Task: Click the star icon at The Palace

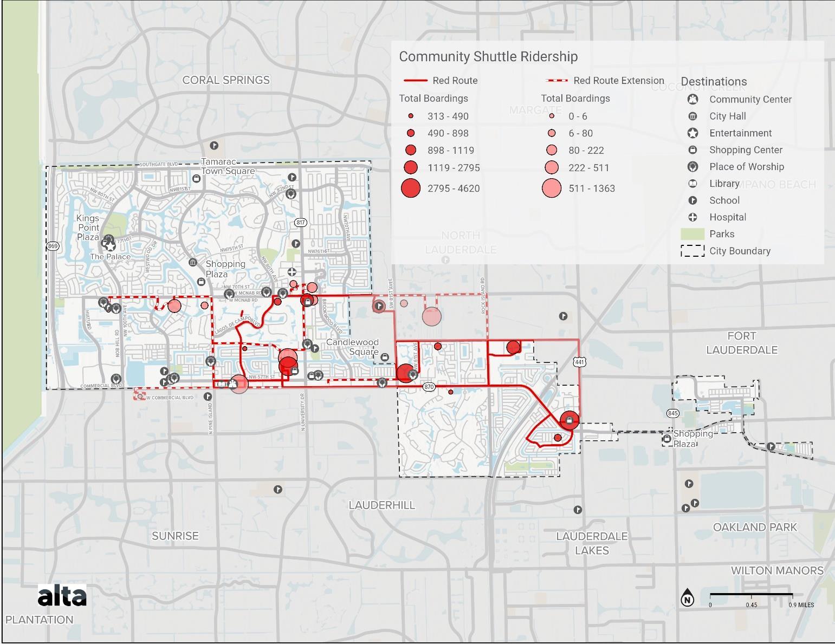Action: [x=110, y=246]
